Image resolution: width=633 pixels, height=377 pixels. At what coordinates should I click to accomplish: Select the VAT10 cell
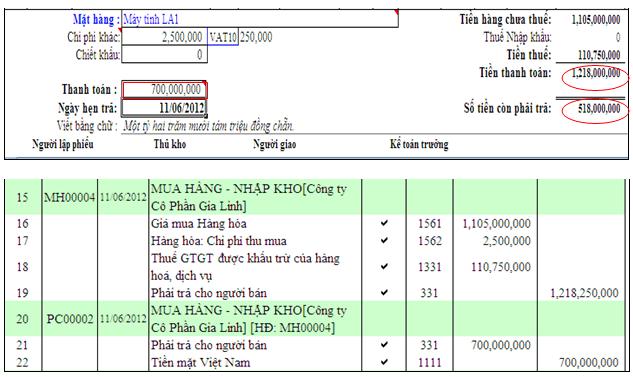[x=223, y=37]
